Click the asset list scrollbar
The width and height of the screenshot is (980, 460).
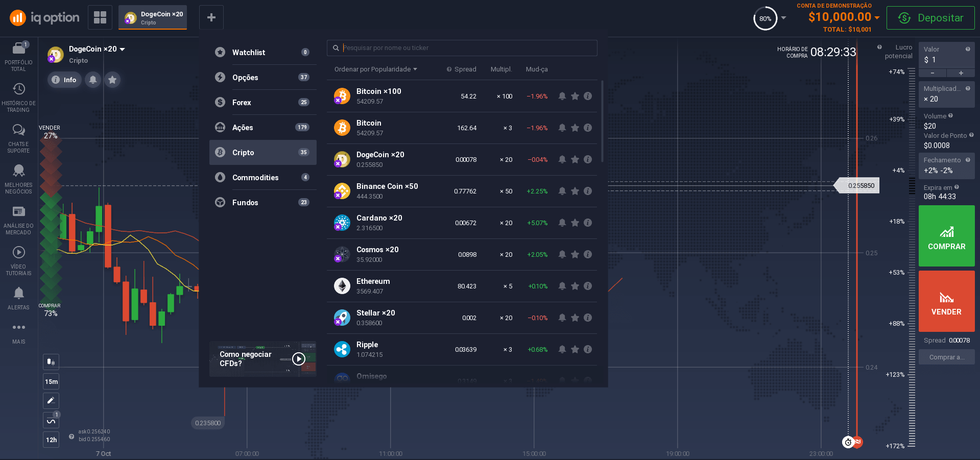pos(603,122)
